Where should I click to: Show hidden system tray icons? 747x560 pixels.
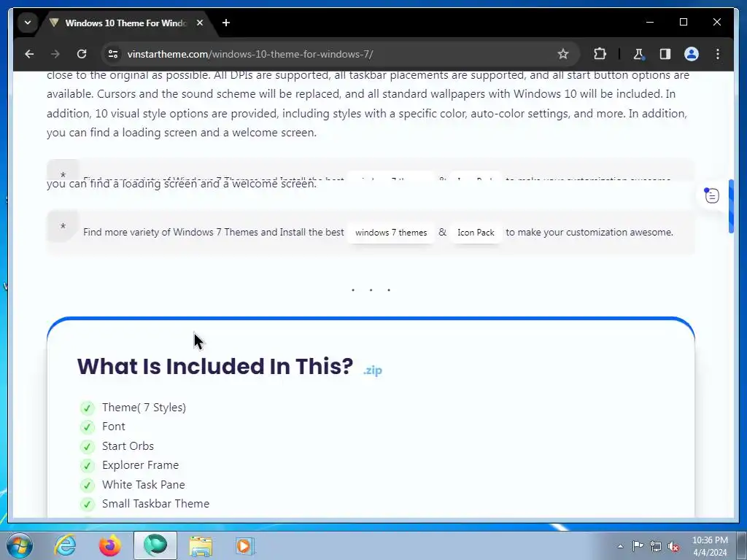(x=620, y=546)
